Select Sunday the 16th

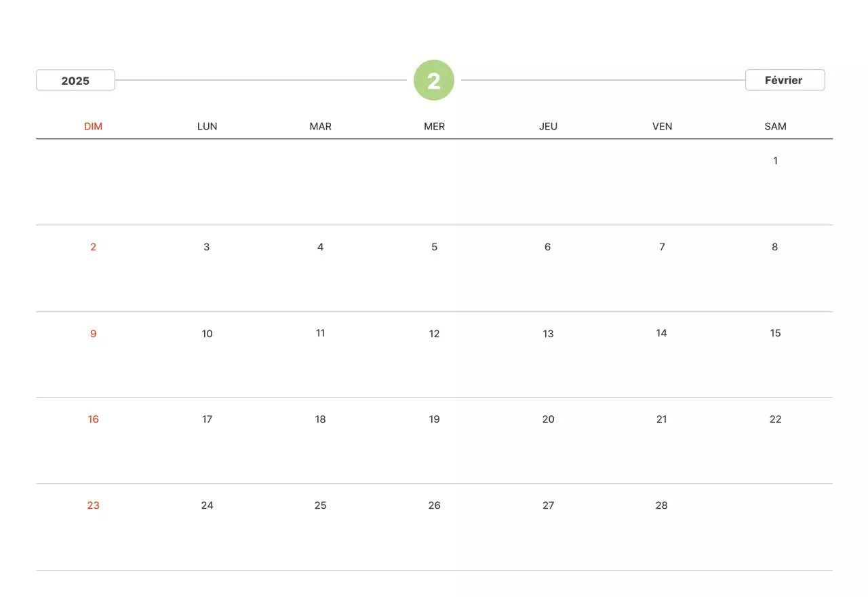click(93, 419)
